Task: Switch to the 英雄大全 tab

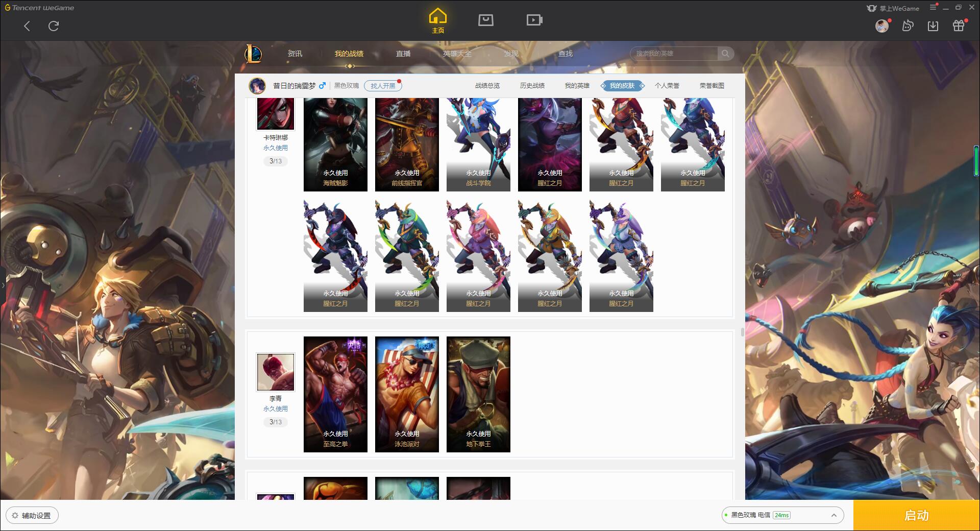Action: (x=457, y=54)
